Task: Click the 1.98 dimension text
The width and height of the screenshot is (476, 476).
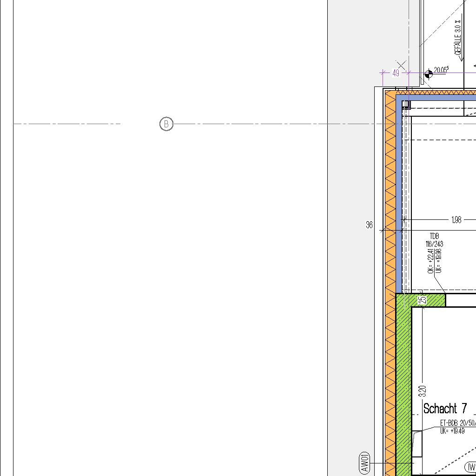Action: click(x=456, y=219)
